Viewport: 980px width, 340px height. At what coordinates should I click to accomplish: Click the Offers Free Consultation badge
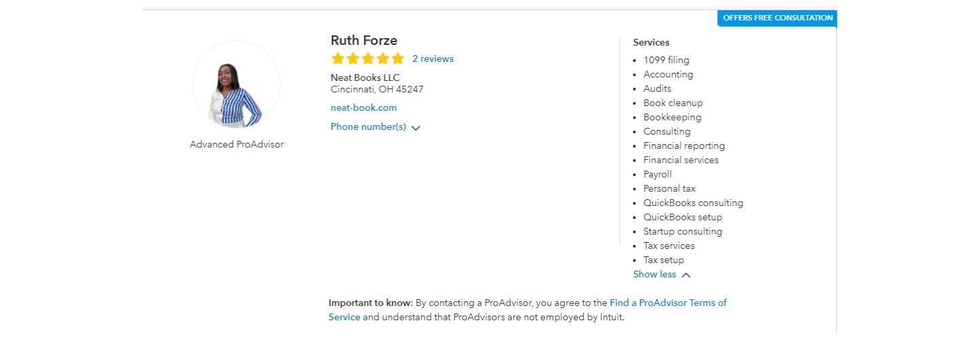[x=777, y=18]
